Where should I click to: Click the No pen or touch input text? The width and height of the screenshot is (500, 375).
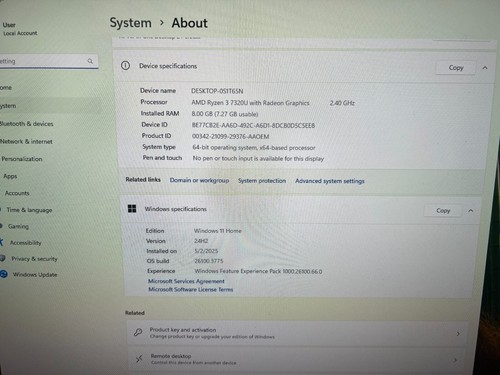(x=258, y=158)
